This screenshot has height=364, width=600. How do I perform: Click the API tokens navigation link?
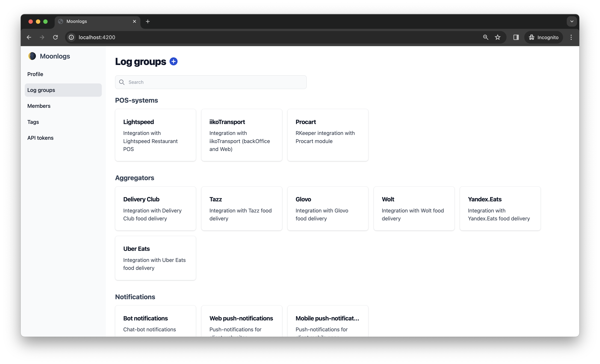coord(40,138)
